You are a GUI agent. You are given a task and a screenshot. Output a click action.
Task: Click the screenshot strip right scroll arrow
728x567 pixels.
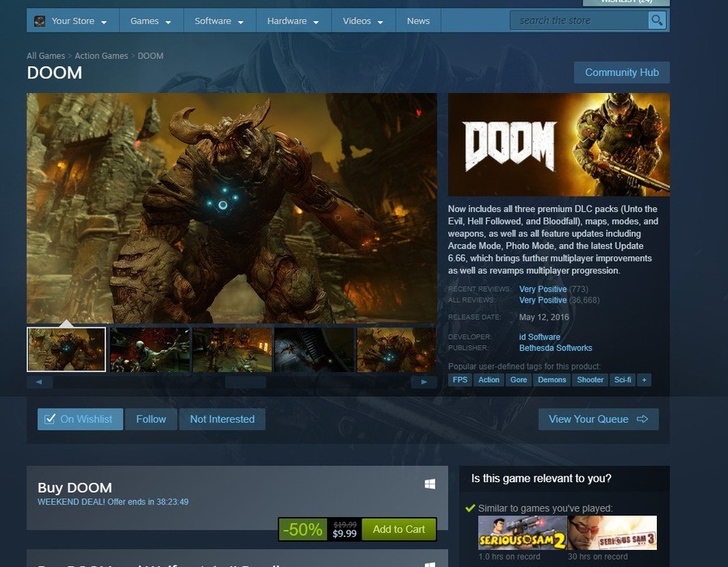tap(424, 382)
